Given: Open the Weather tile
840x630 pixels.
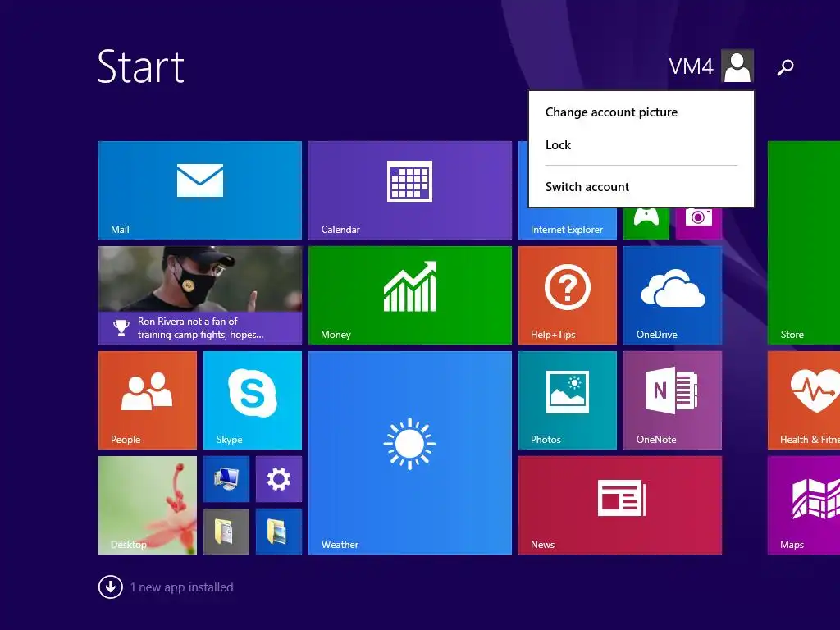Looking at the screenshot, I should [x=410, y=453].
